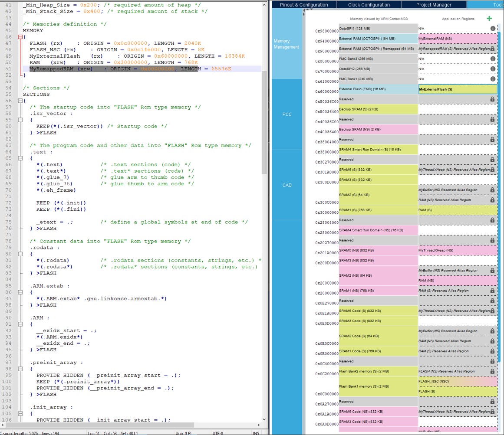The width and height of the screenshot is (504, 435).
Task: Click lock icon on Reserved row at 0x0E270000
Action: click(492, 301)
